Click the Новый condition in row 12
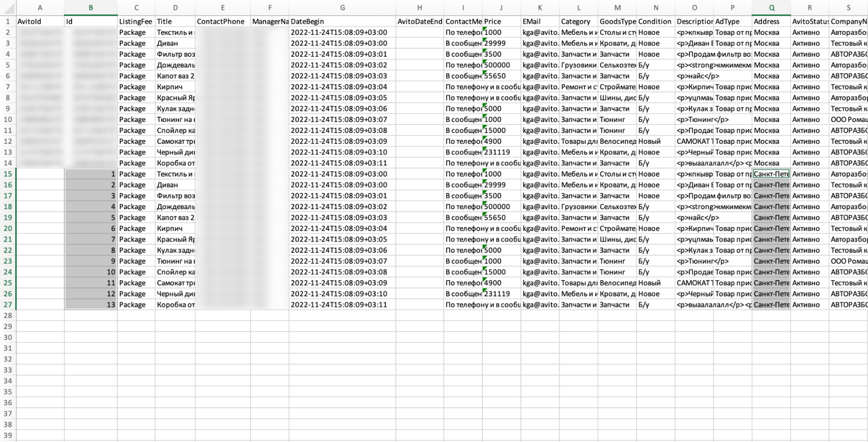This screenshot has height=442, width=868. pyautogui.click(x=656, y=141)
